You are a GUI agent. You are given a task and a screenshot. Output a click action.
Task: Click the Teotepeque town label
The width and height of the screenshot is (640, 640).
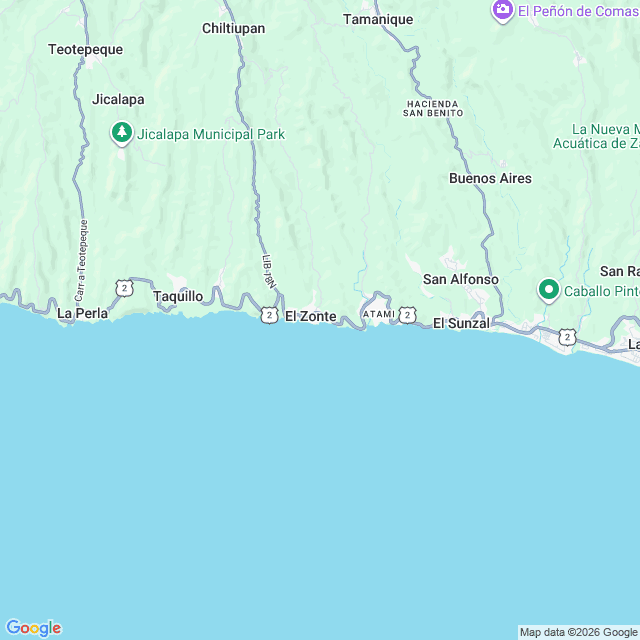[x=85, y=49]
